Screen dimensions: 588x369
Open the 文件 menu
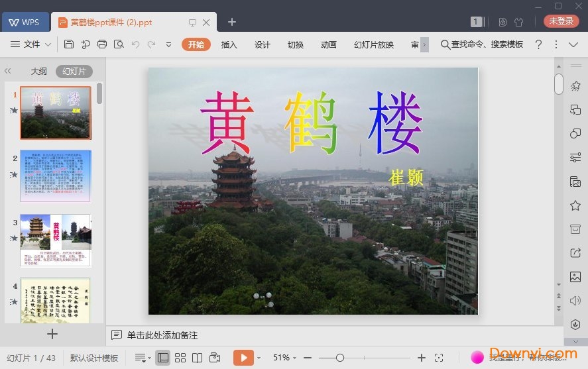[x=31, y=44]
